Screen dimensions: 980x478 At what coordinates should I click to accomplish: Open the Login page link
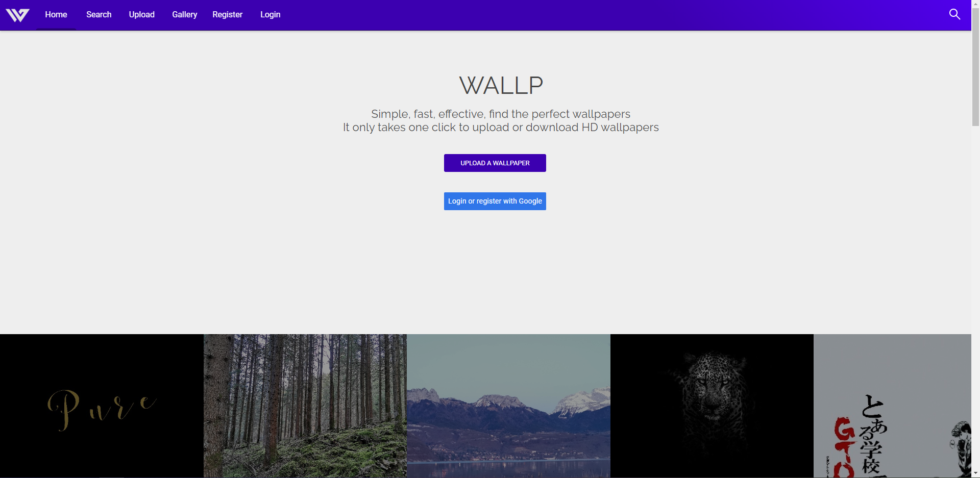271,15
